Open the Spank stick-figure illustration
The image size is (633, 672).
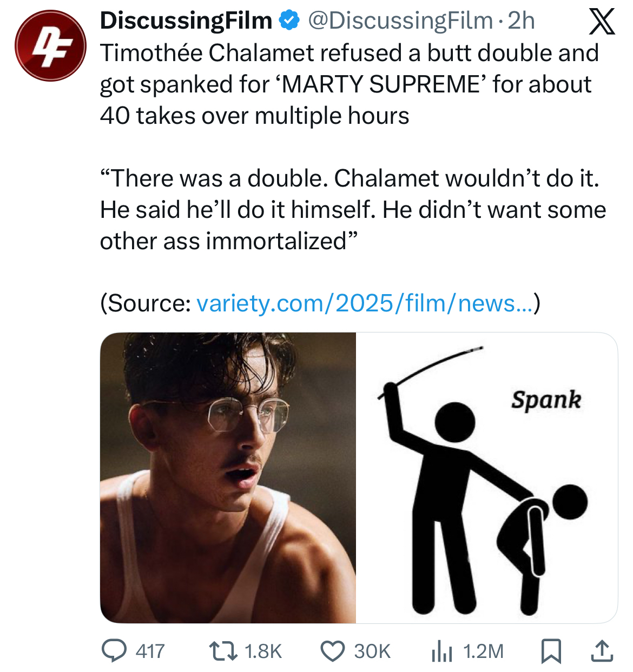point(486,477)
